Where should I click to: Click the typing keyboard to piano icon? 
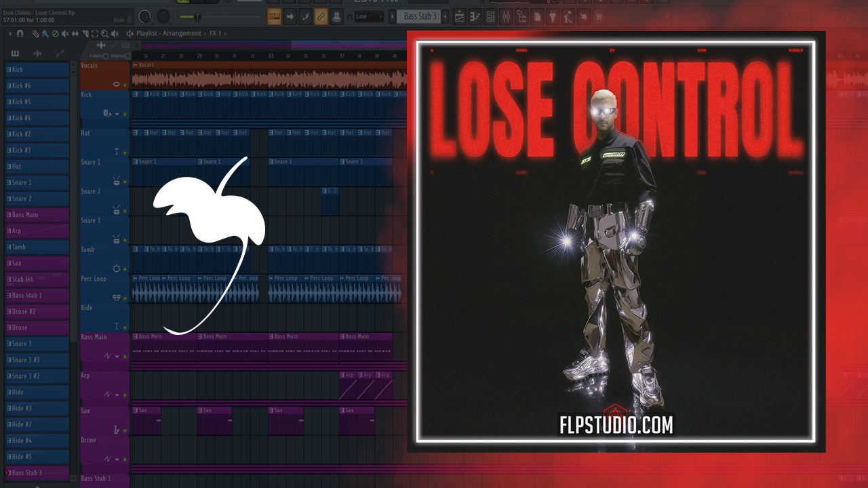[x=275, y=16]
